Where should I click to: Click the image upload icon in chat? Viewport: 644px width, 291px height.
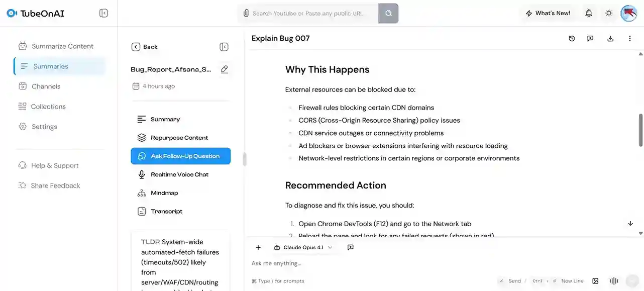tap(595, 281)
